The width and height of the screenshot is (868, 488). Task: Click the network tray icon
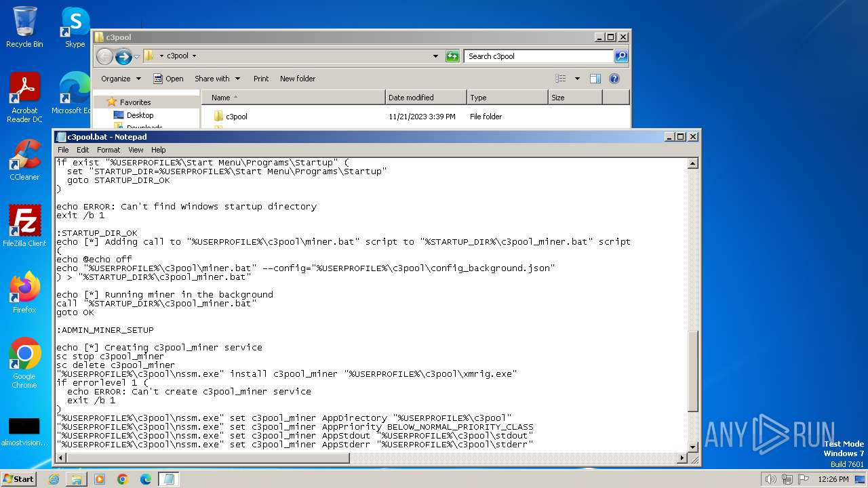[787, 479]
